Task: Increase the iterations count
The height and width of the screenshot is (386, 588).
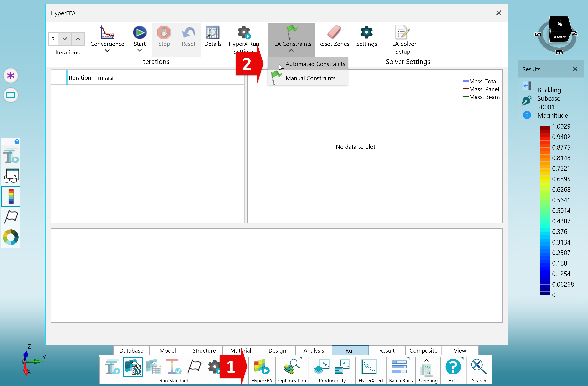Action: (78, 39)
